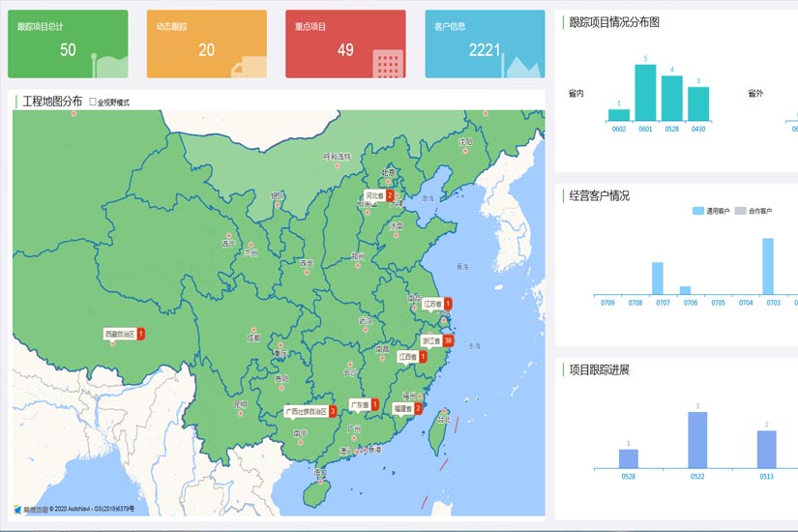The width and height of the screenshot is (798, 532).
Task: Click the 福建省 map marker
Action: (x=406, y=408)
